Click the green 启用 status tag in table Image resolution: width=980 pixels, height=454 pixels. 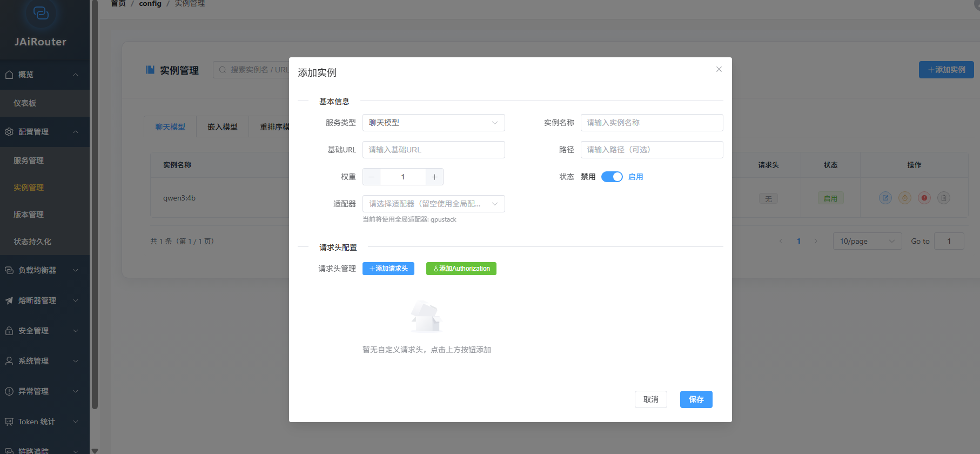click(830, 198)
